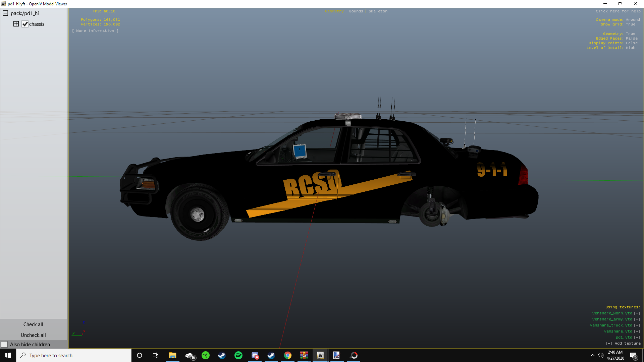Screen dimensions: 644x362
Task: Open Discord from the taskbar
Action: pos(255,355)
